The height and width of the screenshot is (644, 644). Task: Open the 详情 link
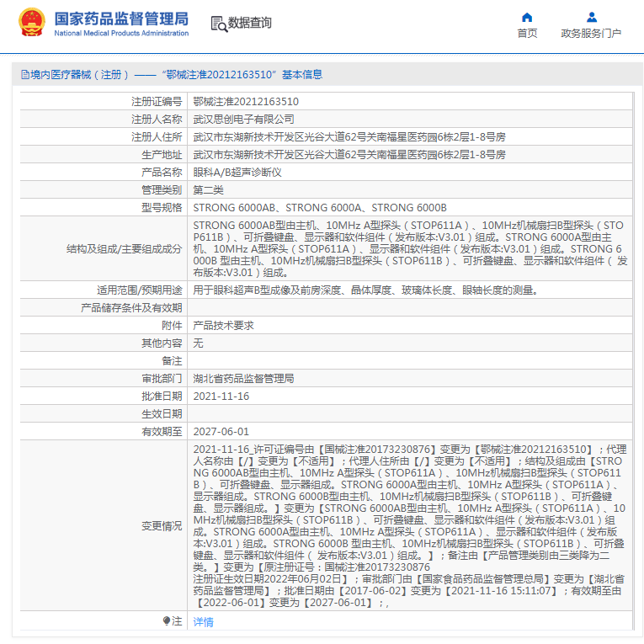pyautogui.click(x=203, y=622)
